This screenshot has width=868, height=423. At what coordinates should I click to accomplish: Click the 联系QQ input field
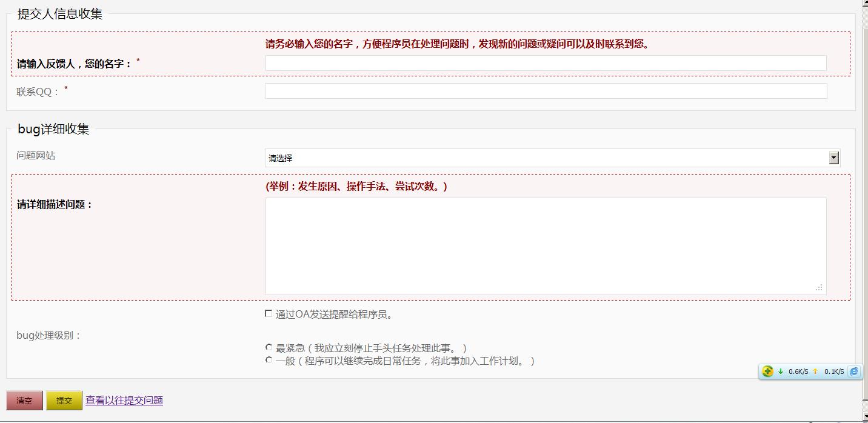pyautogui.click(x=546, y=91)
